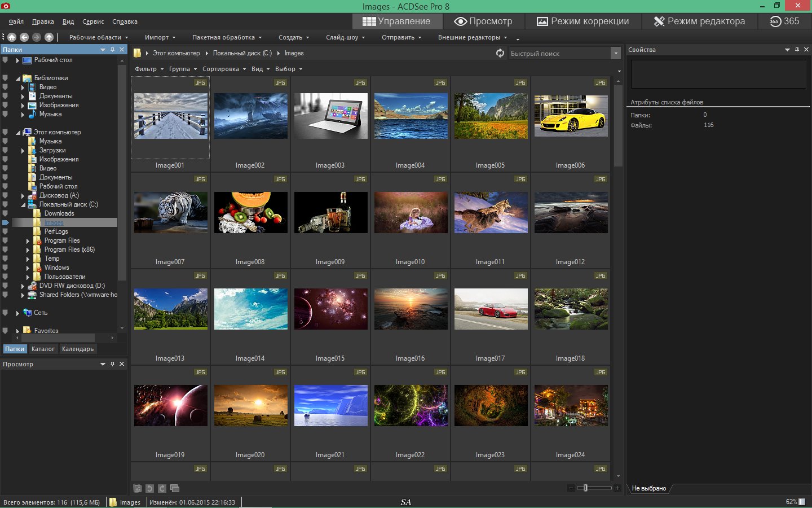
Task: Go up one folder level icon
Action: coord(49,37)
